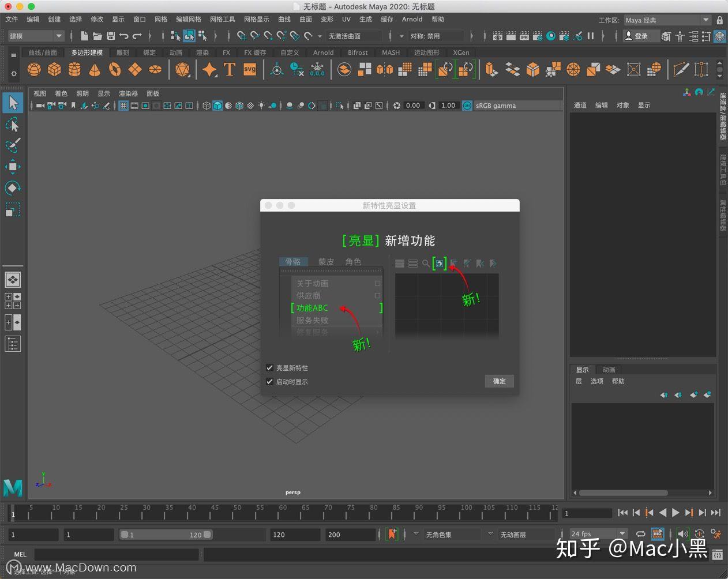Viewport: 728px width, 579px height.
Task: Open the 网格工具 menu
Action: 222,19
